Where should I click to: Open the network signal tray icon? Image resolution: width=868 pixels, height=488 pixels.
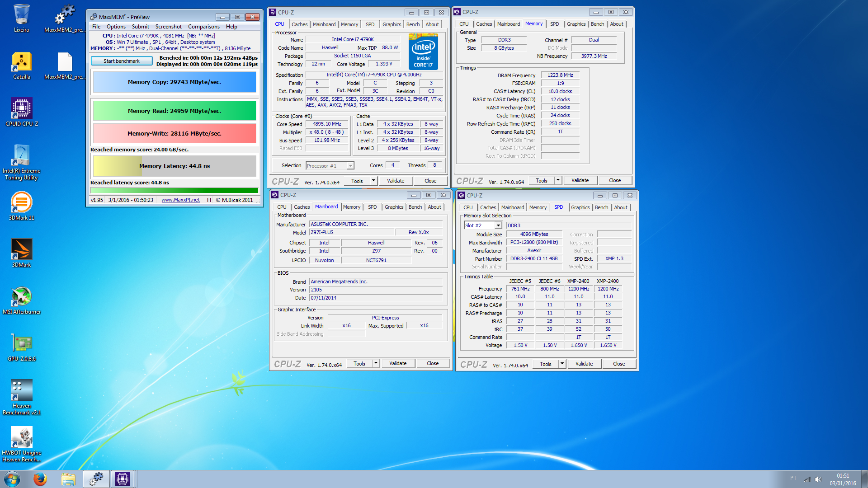pyautogui.click(x=807, y=479)
